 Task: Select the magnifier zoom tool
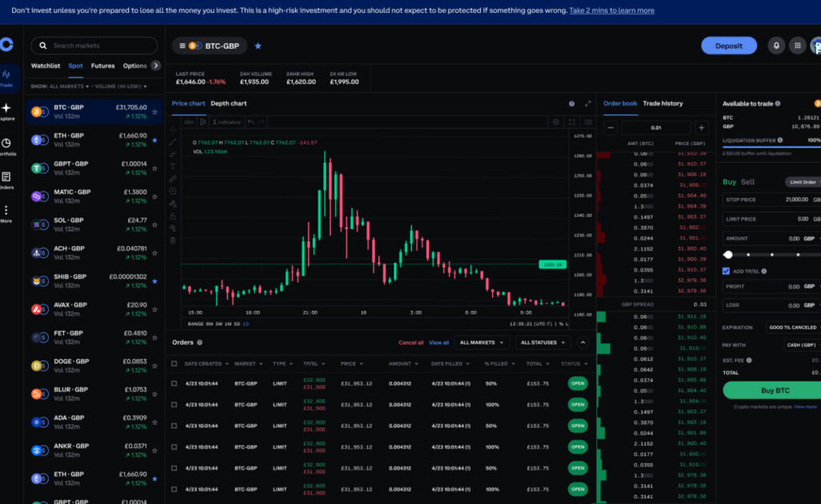coord(172,192)
